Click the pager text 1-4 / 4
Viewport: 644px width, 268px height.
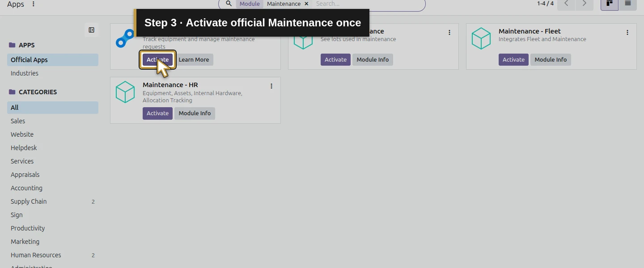tap(545, 4)
